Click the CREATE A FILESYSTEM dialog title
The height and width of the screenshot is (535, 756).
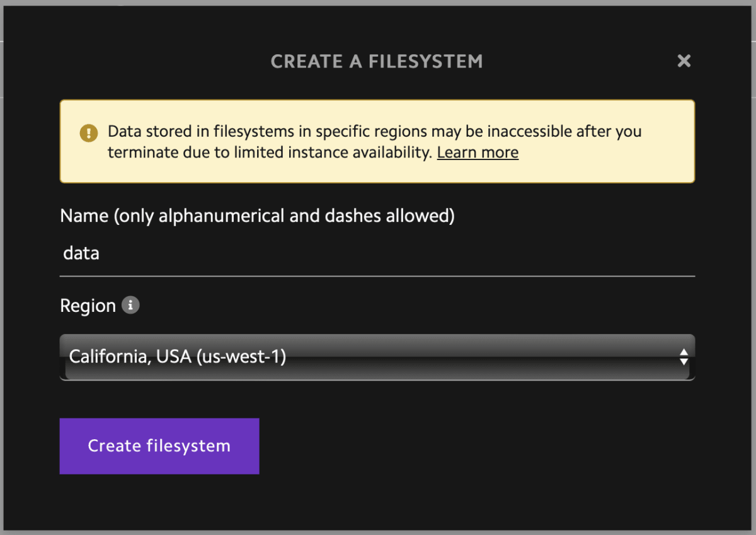[377, 61]
